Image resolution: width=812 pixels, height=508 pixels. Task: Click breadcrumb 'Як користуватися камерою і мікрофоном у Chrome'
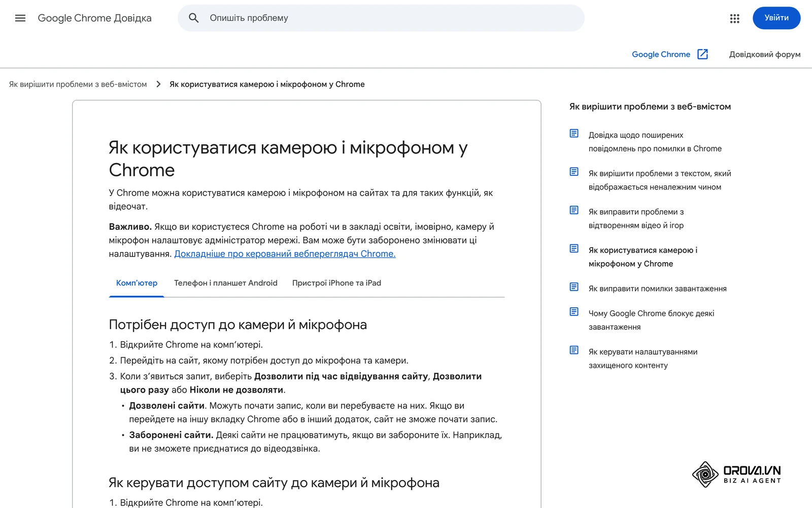pyautogui.click(x=267, y=84)
